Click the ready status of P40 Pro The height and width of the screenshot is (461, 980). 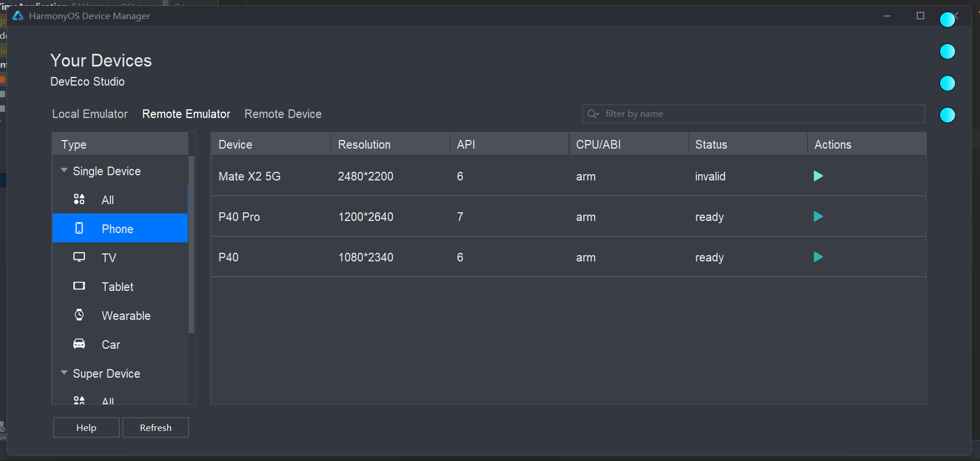pos(710,217)
